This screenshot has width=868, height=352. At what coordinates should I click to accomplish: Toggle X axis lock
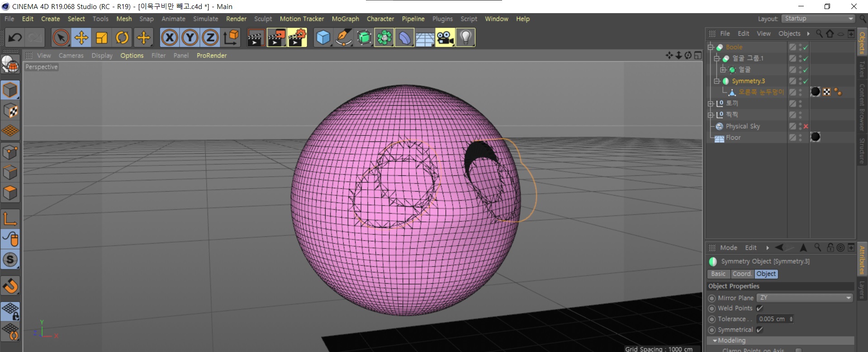point(170,38)
